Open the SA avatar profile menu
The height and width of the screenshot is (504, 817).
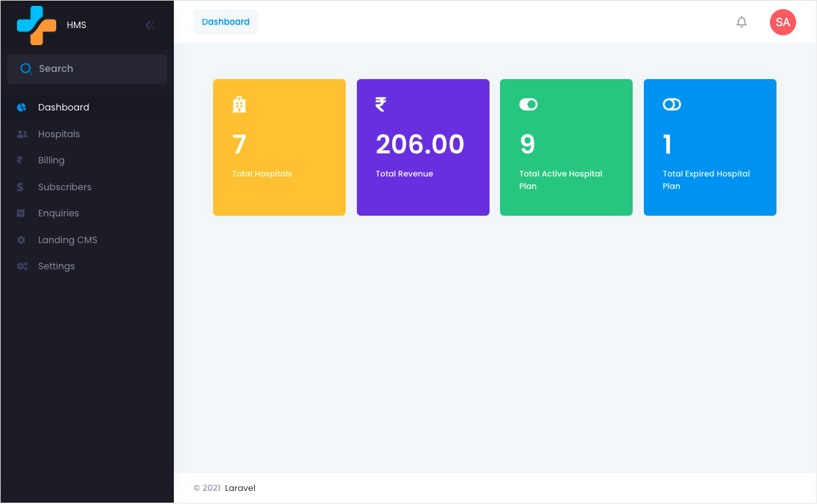(782, 22)
